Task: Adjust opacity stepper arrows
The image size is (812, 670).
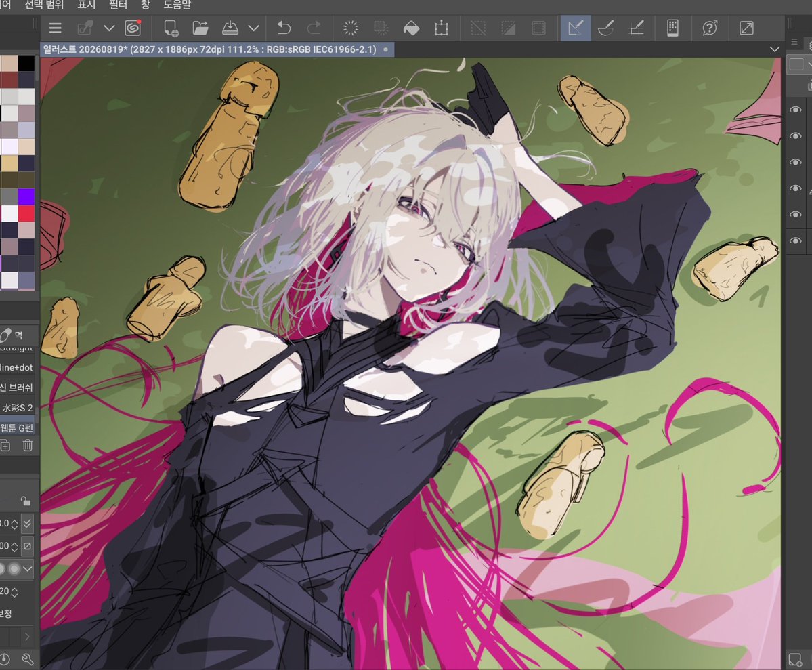Action: [14, 546]
